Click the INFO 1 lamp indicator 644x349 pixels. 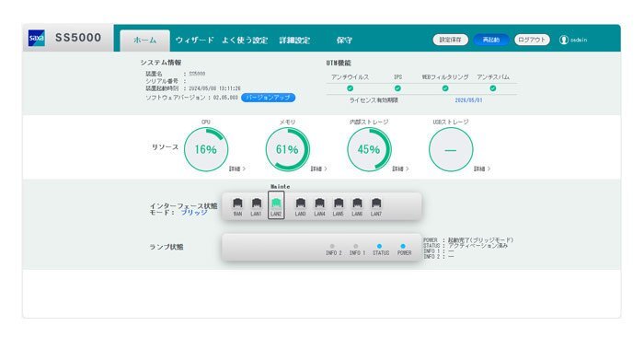(356, 246)
